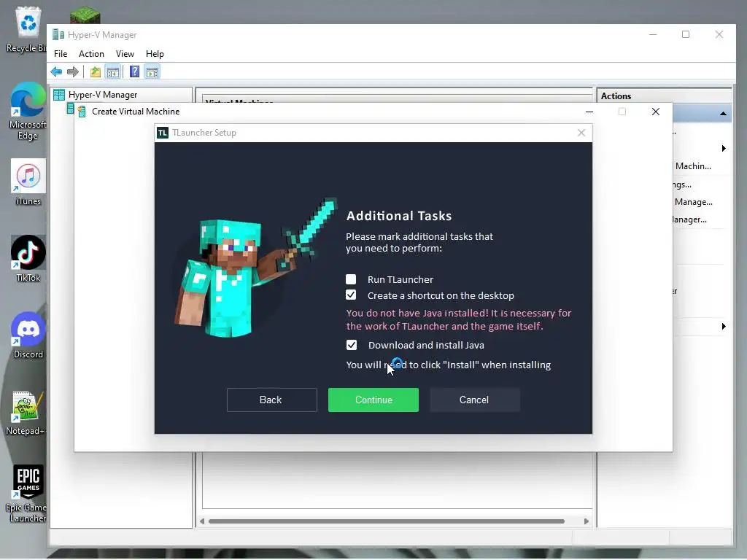Click the TL logo in TLauncher title bar

tap(163, 133)
